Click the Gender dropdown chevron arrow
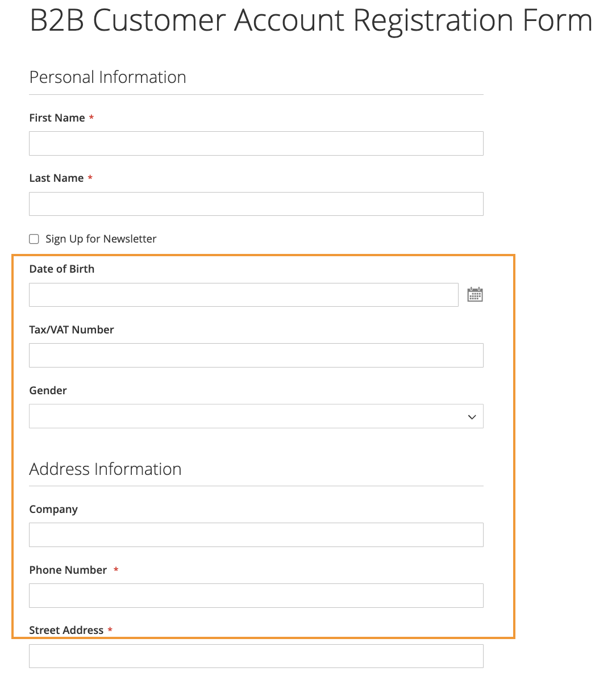 coord(472,416)
